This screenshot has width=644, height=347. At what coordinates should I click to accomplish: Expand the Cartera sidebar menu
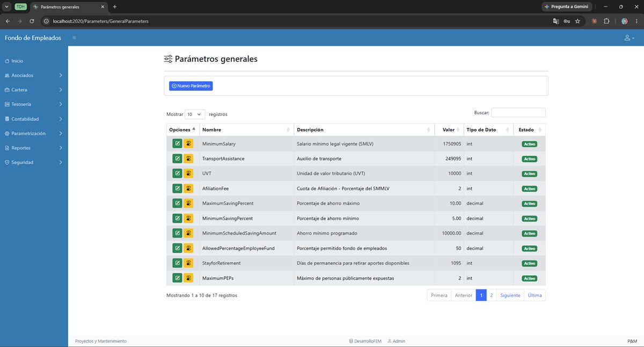pos(34,90)
